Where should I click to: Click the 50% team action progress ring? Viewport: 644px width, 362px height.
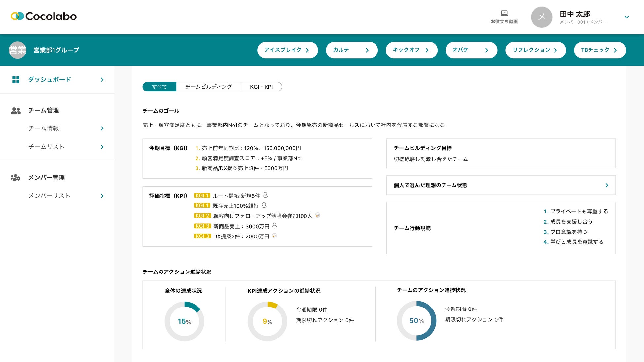click(x=416, y=321)
